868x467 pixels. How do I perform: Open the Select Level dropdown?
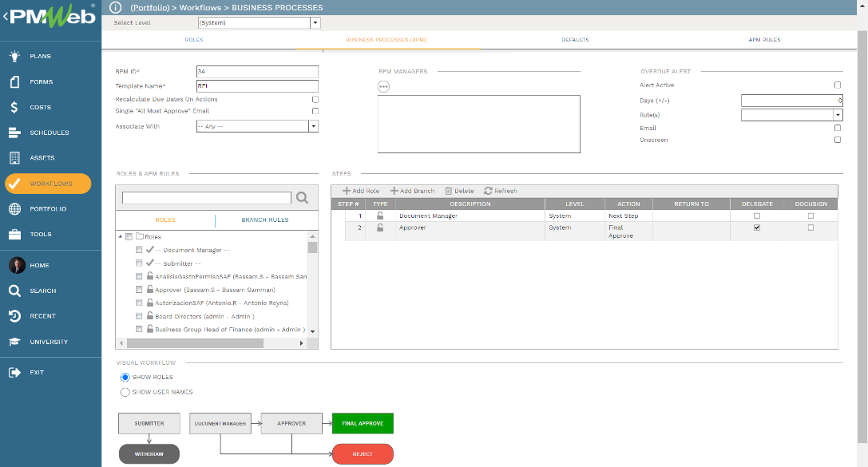click(315, 22)
